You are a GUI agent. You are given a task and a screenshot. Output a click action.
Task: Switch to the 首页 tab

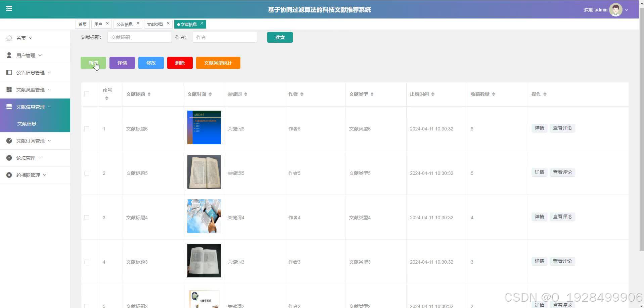pyautogui.click(x=83, y=24)
